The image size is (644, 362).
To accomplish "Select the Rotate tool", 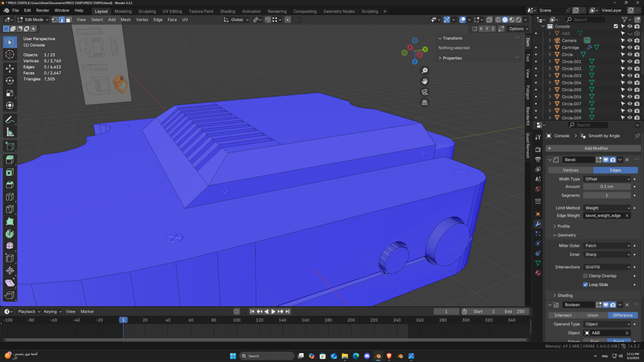I will 10,80.
